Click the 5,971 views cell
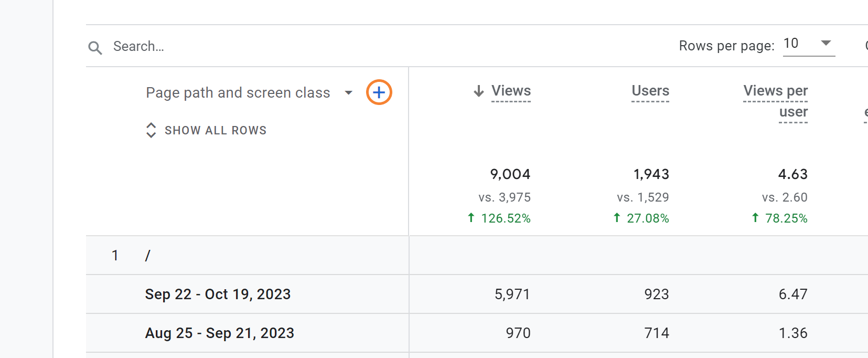Viewport: 868px width, 358px height. tap(512, 294)
